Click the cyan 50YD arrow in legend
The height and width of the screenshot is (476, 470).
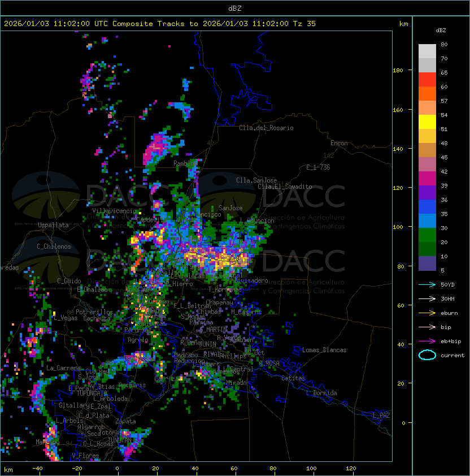(x=427, y=284)
